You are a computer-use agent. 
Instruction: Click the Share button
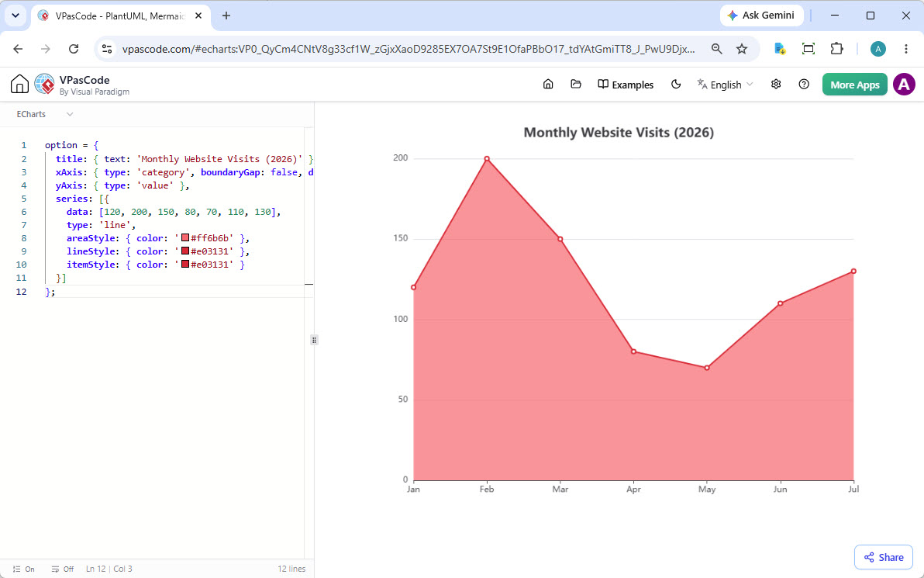pos(884,557)
